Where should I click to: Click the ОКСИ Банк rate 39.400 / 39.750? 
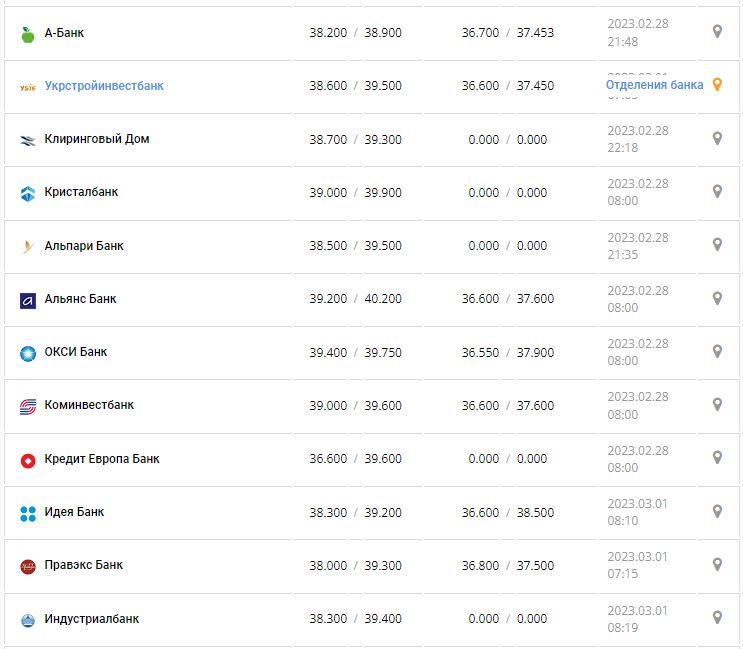(355, 352)
